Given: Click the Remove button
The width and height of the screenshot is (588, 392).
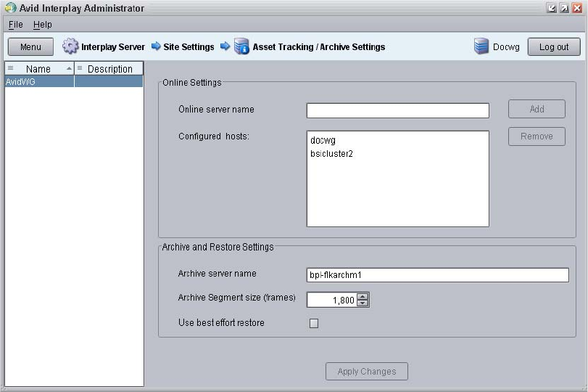Looking at the screenshot, I should click(537, 136).
